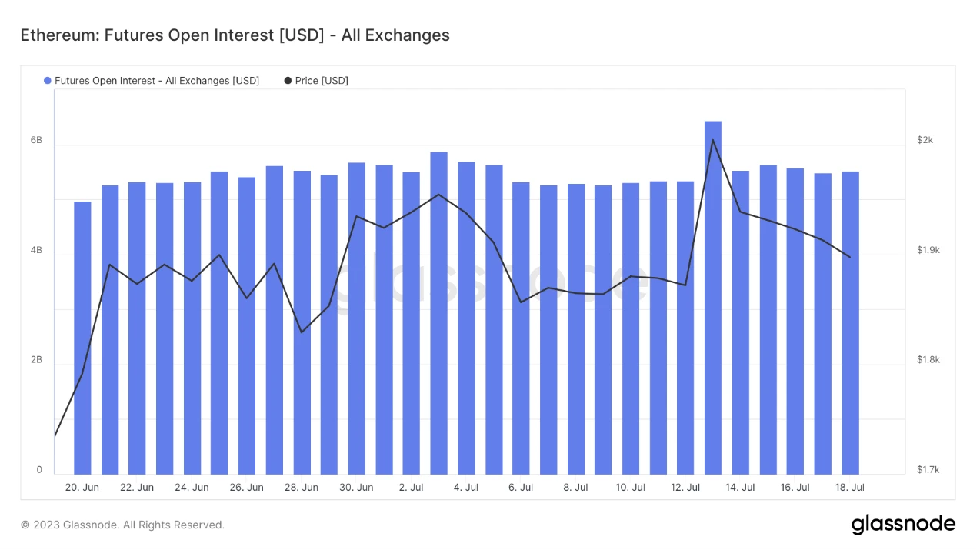
Task: Click the blue Futures Open Interest legend dot
Action: [48, 81]
